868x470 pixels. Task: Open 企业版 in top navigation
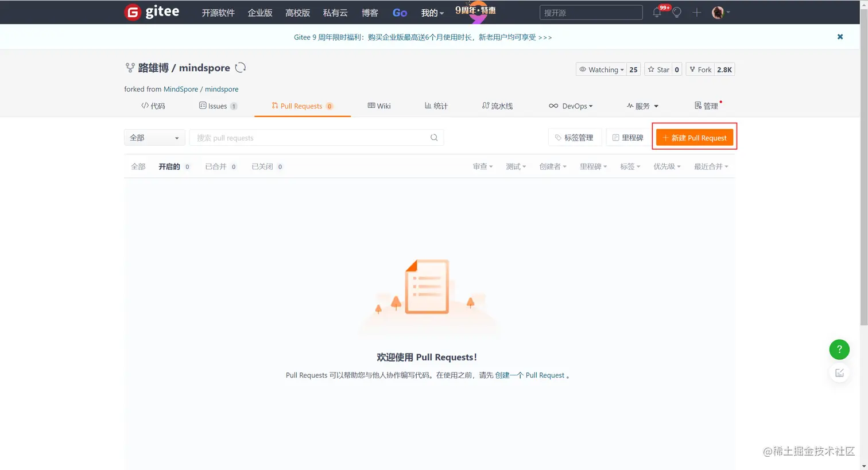pos(260,13)
